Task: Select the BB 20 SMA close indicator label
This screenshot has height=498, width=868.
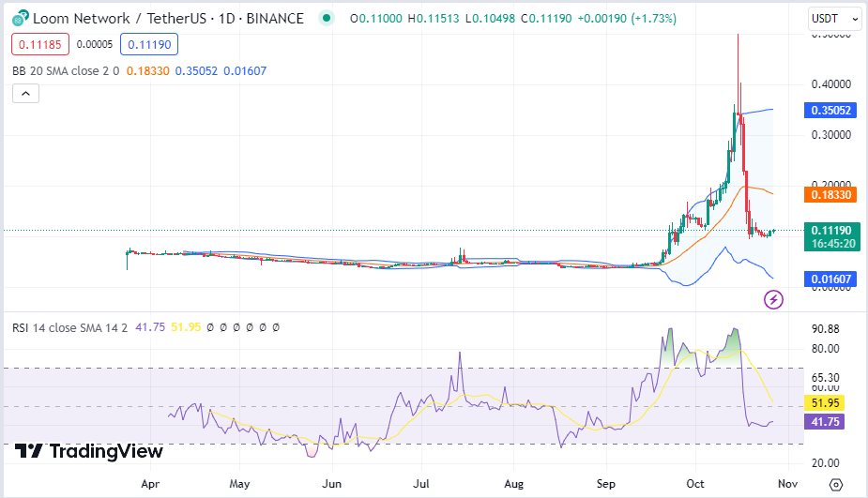Action: click(66, 71)
